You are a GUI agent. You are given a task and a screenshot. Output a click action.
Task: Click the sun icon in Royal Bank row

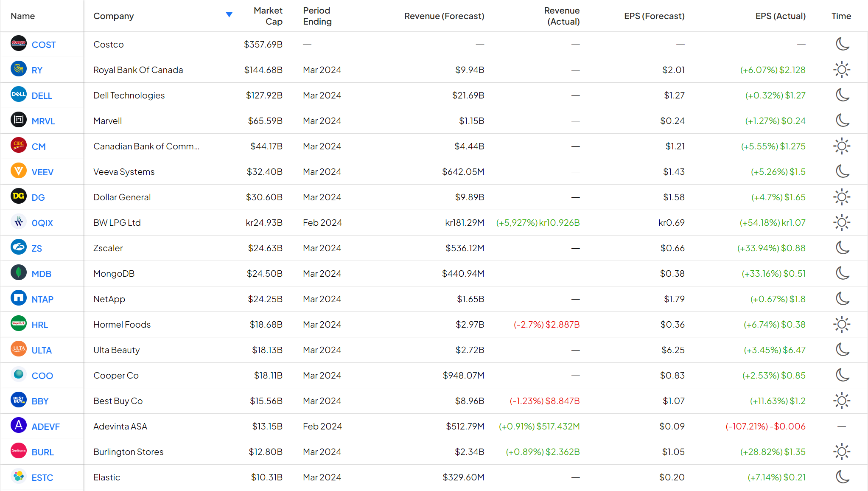(842, 70)
